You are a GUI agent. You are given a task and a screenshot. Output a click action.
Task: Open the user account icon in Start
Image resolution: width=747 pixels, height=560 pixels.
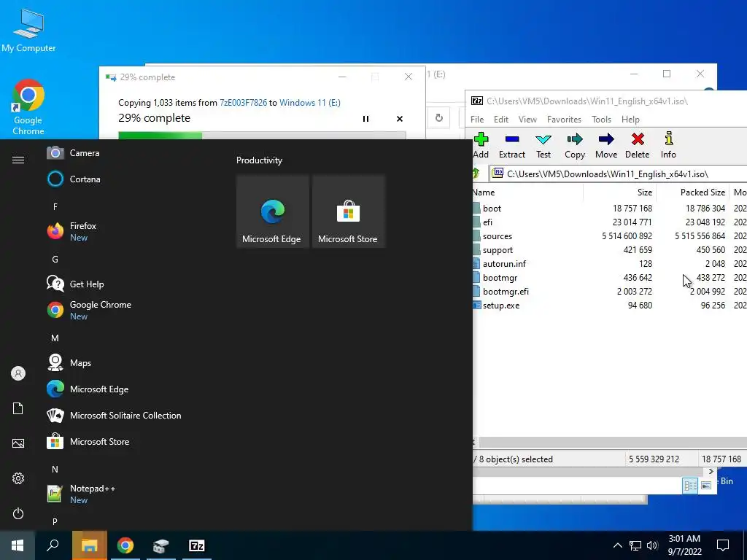pos(18,373)
